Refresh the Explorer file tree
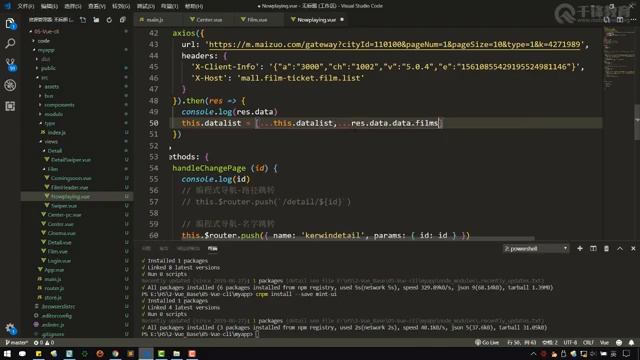The image size is (640, 360). [x=109, y=20]
